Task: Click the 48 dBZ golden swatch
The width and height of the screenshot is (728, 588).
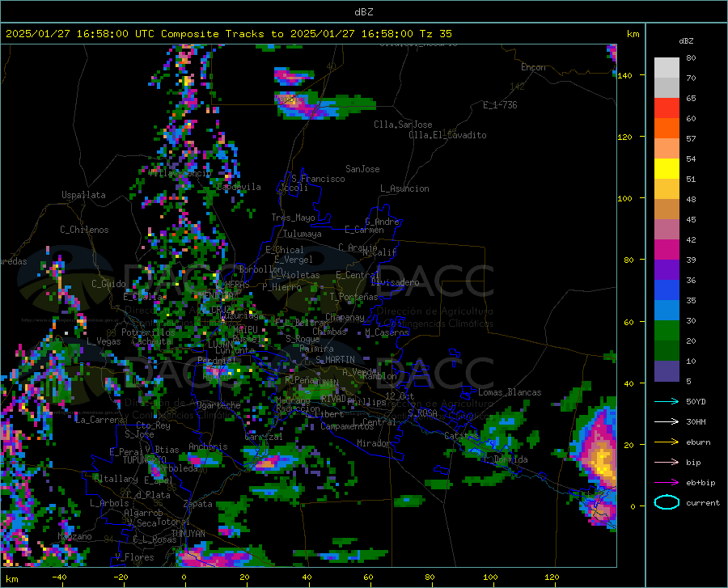Action: (x=667, y=189)
